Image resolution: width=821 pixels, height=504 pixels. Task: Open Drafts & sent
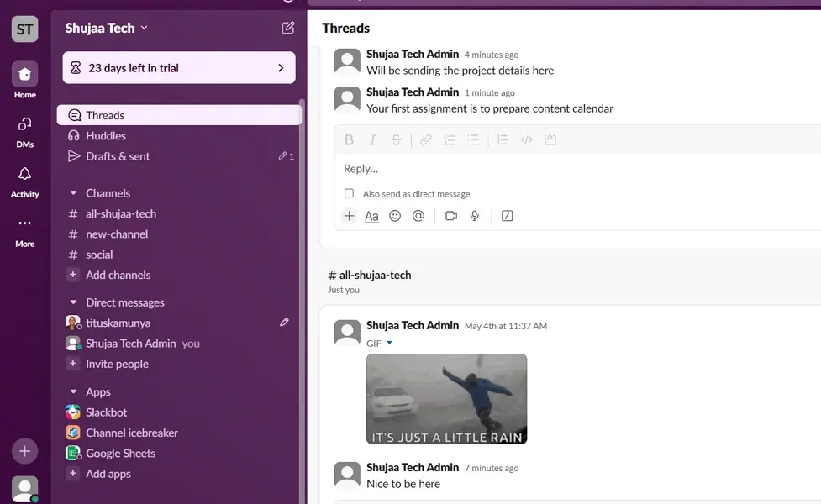click(179, 156)
